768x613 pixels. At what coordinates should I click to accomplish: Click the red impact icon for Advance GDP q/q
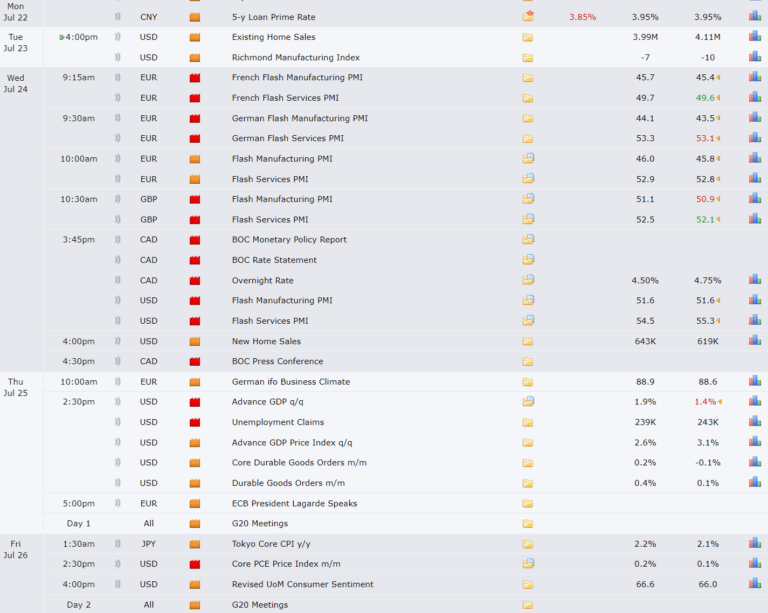pyautogui.click(x=194, y=402)
